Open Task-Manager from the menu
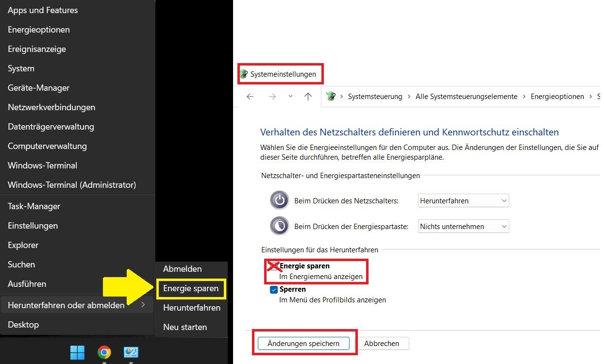This screenshot has width=604, height=364. [78, 206]
